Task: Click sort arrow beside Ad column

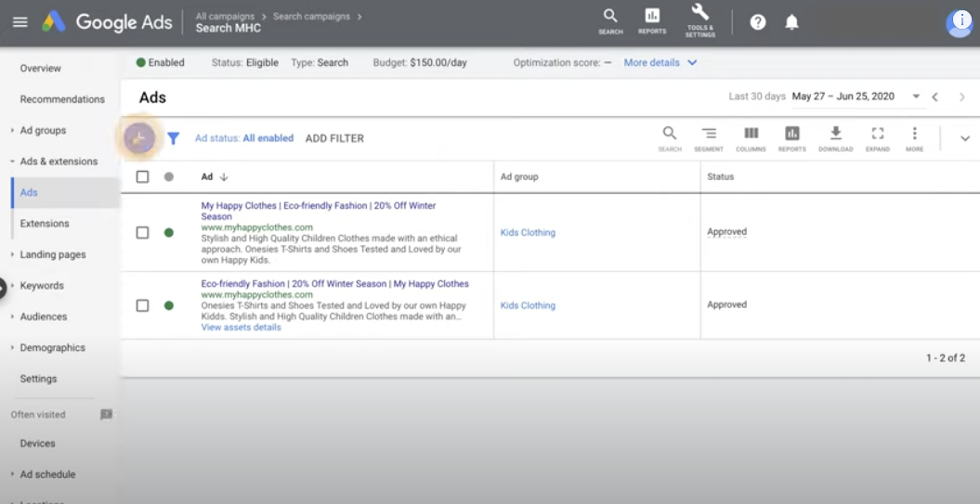Action: (x=224, y=176)
